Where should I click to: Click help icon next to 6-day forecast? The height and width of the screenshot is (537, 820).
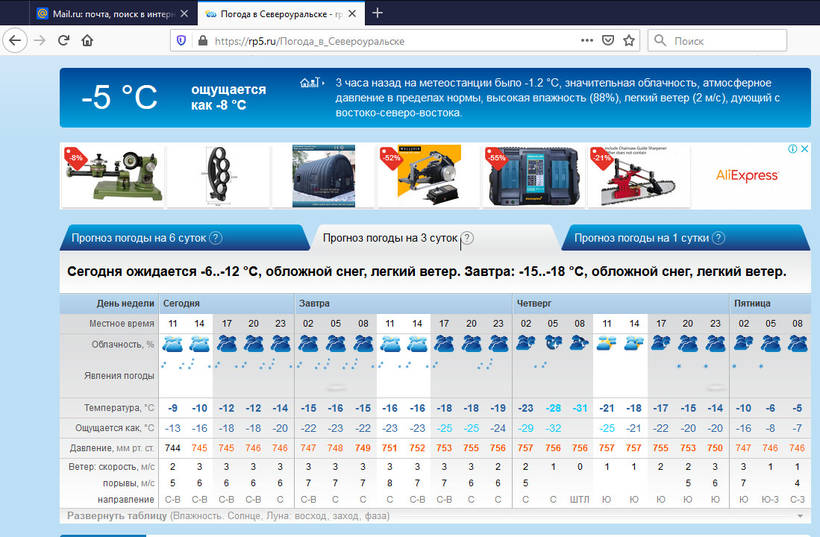pos(215,239)
